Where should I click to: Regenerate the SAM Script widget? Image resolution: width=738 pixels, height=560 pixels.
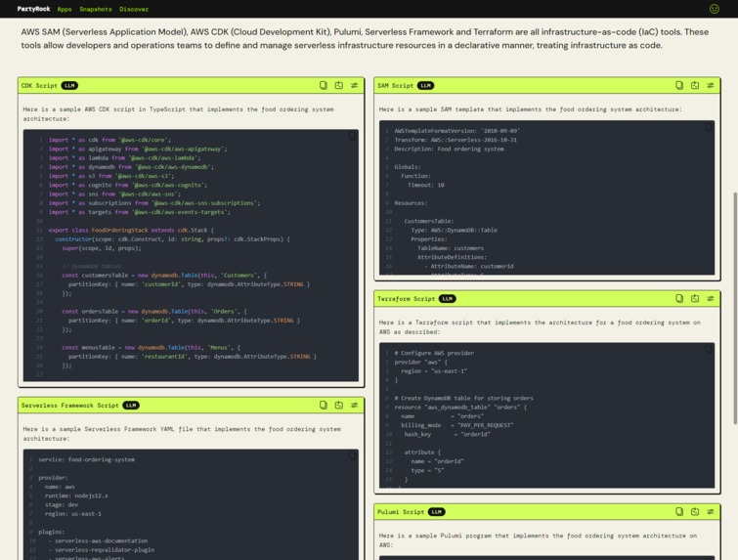(695, 85)
